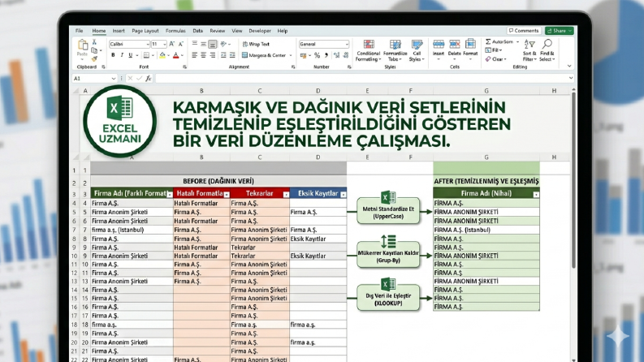The image size is (644, 362).
Task: Open filter dropdown on Tekrarlar header
Action: (286, 195)
